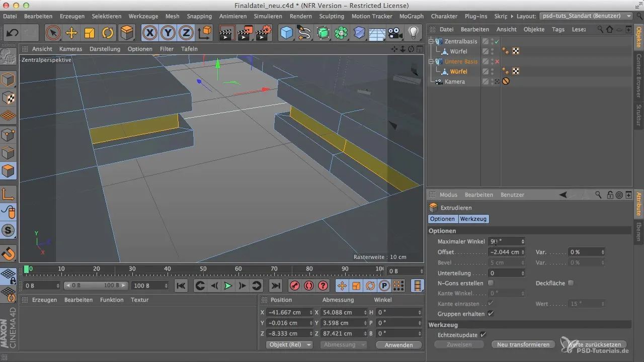The height and width of the screenshot is (362, 644).
Task: Click the autokeying button
Action: (309, 286)
